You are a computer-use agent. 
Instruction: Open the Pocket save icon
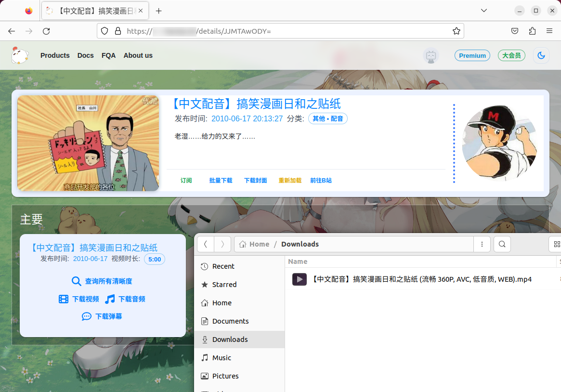coord(515,31)
